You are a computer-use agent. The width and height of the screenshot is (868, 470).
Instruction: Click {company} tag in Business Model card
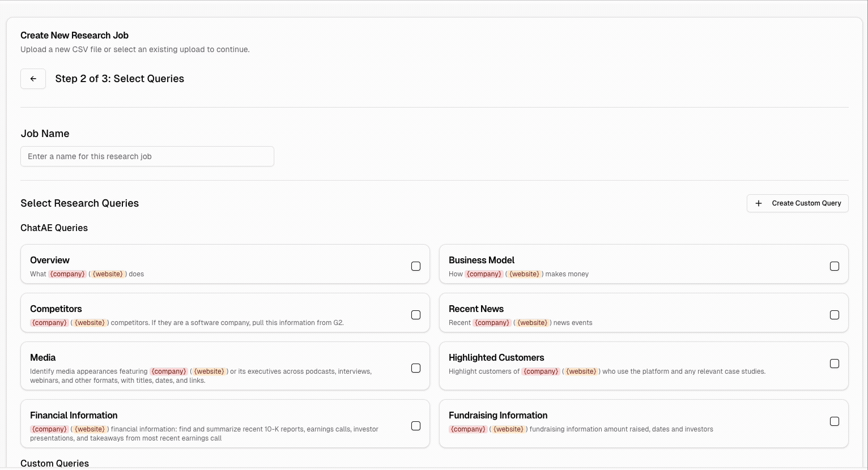coord(484,274)
